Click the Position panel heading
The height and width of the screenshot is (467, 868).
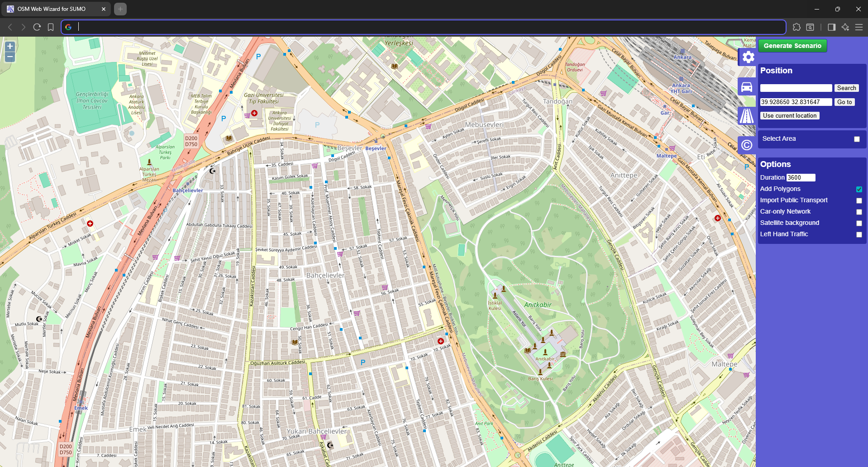pyautogui.click(x=776, y=71)
